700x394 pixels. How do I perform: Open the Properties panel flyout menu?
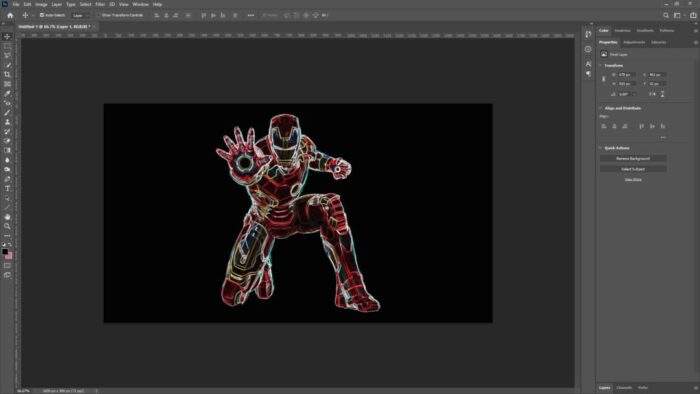(x=696, y=42)
